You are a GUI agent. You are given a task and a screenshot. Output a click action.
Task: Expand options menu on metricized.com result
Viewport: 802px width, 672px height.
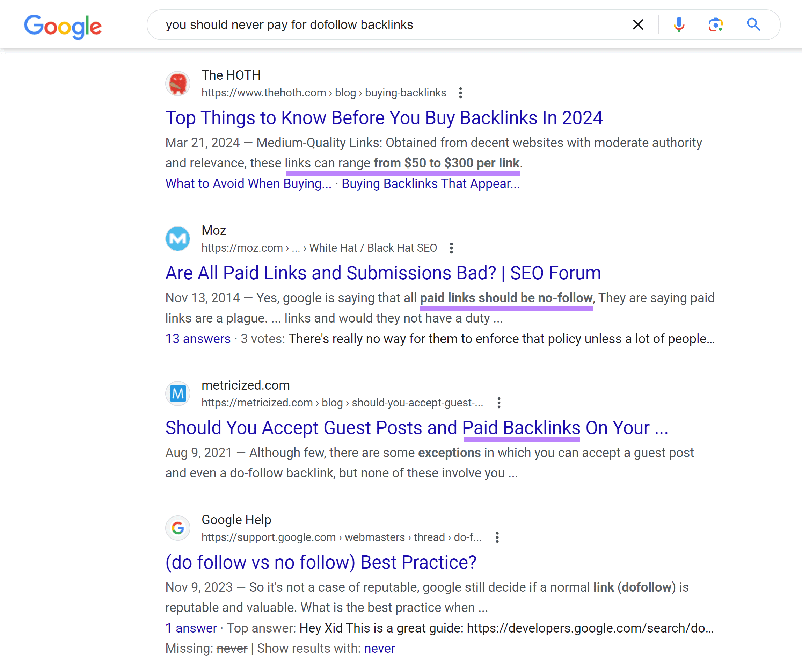(x=499, y=403)
